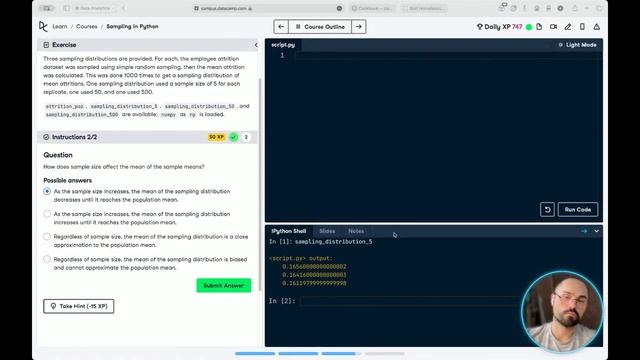Screen dimensions: 640x360
Task: Open the Courses breadcrumb link
Action: [87, 27]
